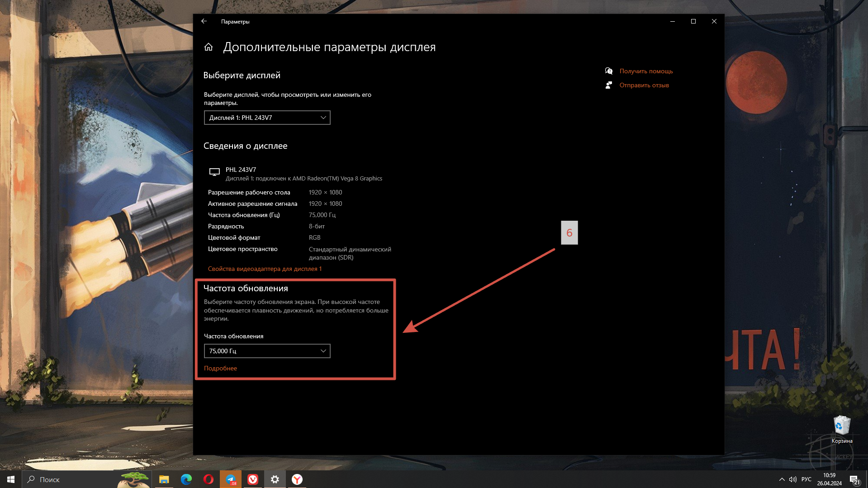Open the Recycle Bin icon on desktop
The height and width of the screenshot is (488, 868).
coord(842,430)
